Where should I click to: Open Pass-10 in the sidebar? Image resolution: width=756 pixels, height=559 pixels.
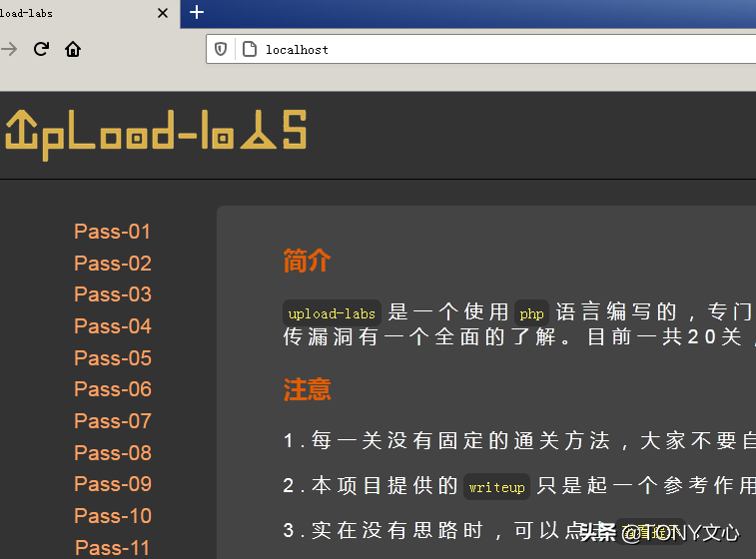click(x=113, y=516)
